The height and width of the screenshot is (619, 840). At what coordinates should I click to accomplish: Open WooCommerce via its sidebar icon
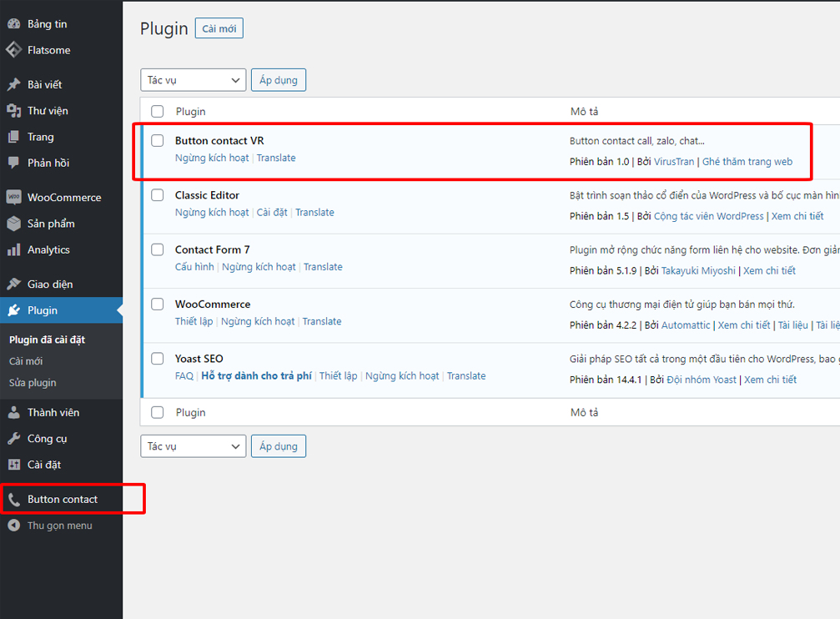13,198
